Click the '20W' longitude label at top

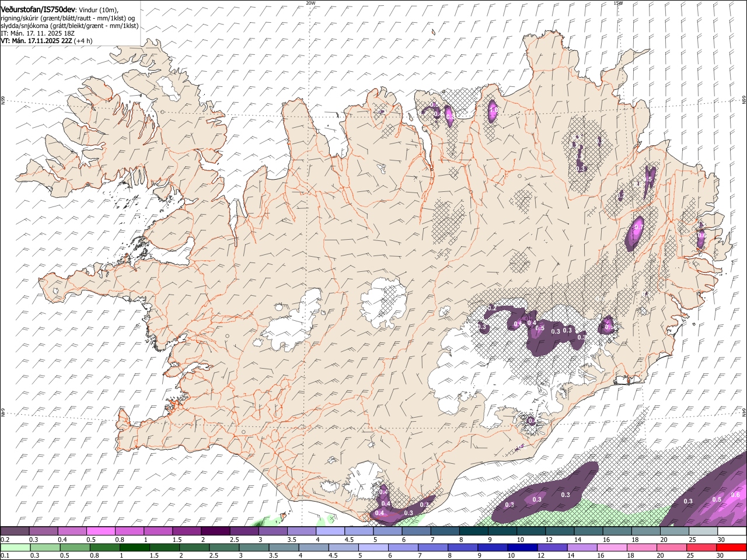[x=310, y=3]
